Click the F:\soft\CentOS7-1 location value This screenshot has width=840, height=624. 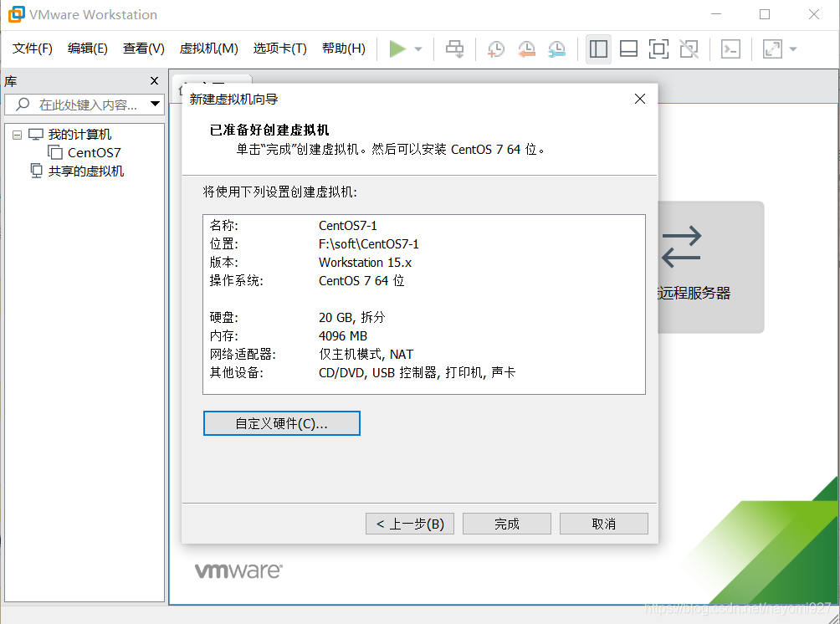[x=369, y=244]
